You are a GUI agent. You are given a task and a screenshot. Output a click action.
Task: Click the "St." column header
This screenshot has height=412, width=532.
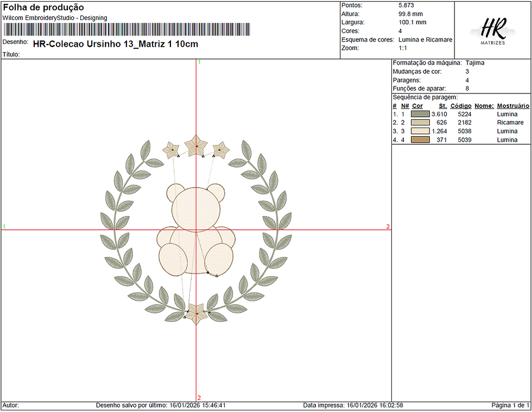point(443,106)
